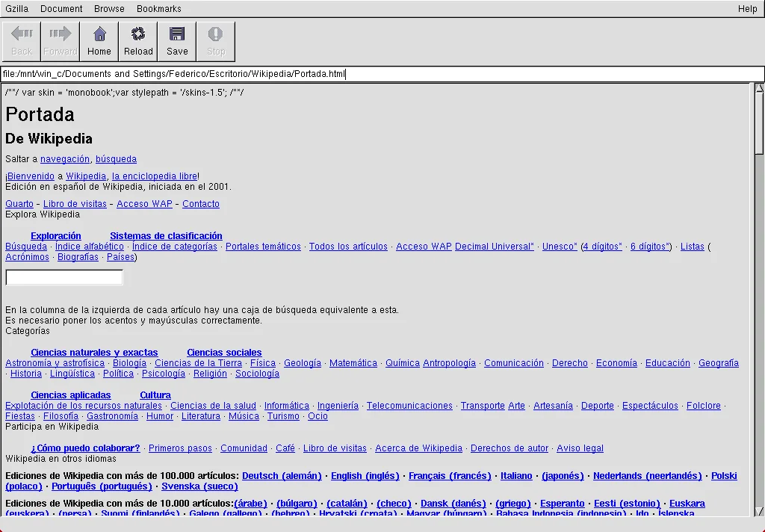Open the Quarto link
765x532 pixels.
point(19,204)
